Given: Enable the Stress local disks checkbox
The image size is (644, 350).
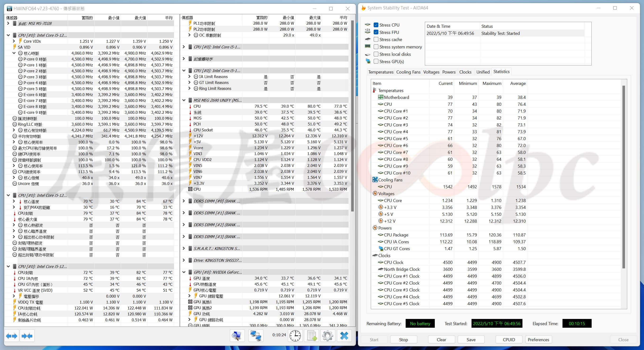Looking at the screenshot, I should coord(376,54).
